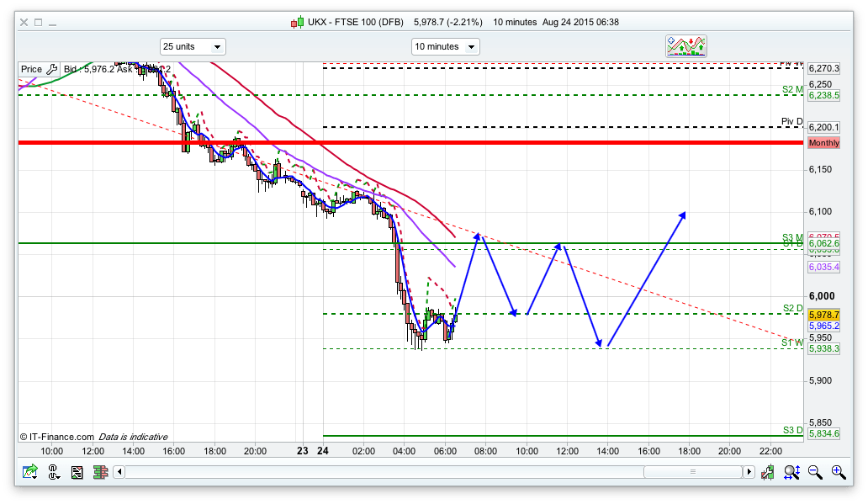
Task: Click the yellow 5,978.7 current price tag
Action: coord(823,314)
